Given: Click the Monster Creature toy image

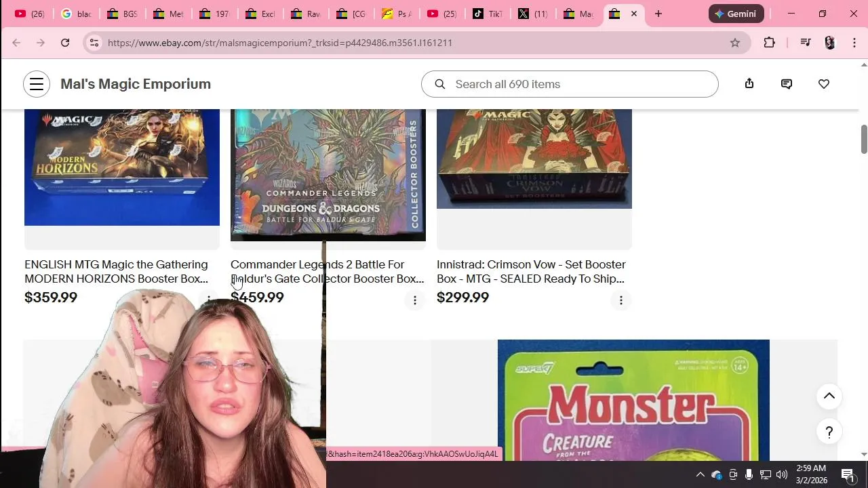Looking at the screenshot, I should point(633,400).
